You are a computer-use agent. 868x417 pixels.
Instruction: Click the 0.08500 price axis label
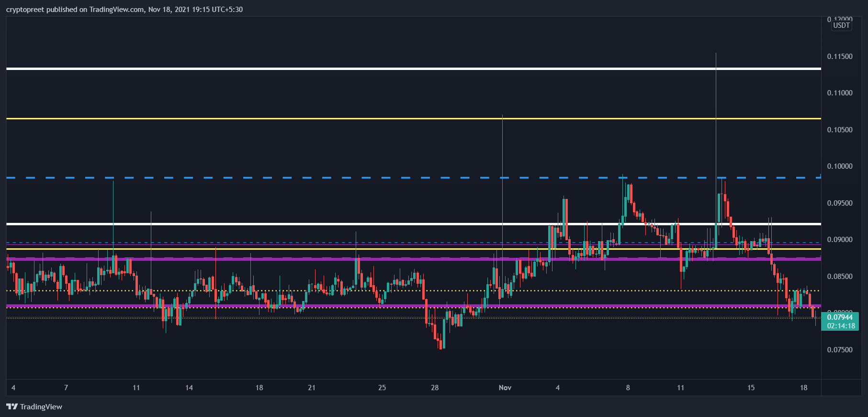840,277
